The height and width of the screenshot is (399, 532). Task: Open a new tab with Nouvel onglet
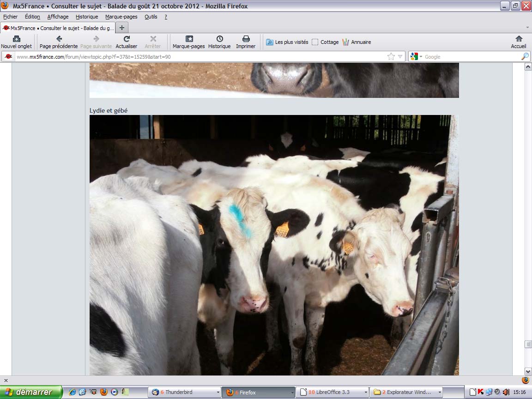[16, 42]
